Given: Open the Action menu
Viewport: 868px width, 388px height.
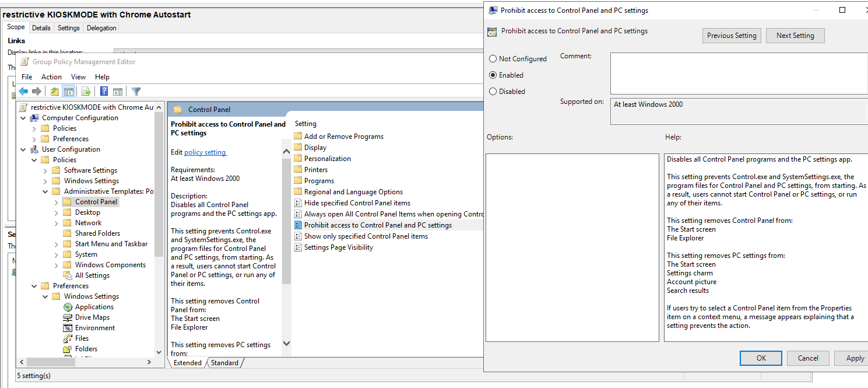Looking at the screenshot, I should tap(51, 77).
